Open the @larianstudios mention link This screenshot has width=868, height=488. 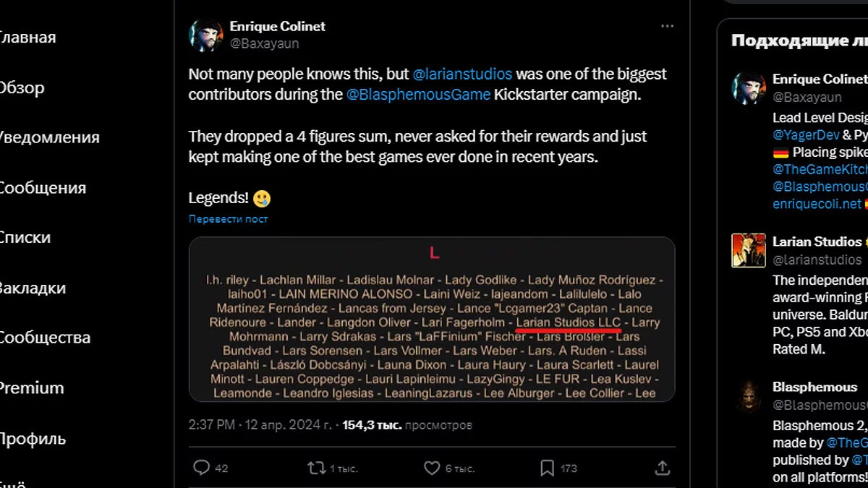[462, 74]
